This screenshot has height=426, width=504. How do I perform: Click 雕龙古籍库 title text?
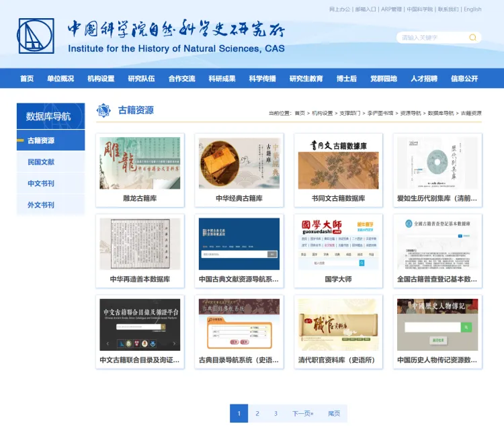(x=140, y=198)
